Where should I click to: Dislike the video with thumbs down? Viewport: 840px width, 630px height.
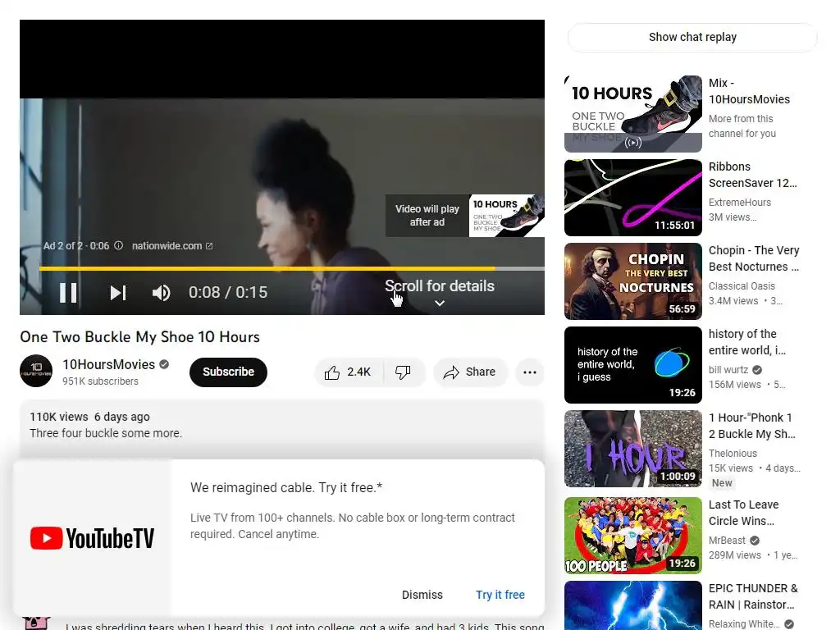click(403, 372)
